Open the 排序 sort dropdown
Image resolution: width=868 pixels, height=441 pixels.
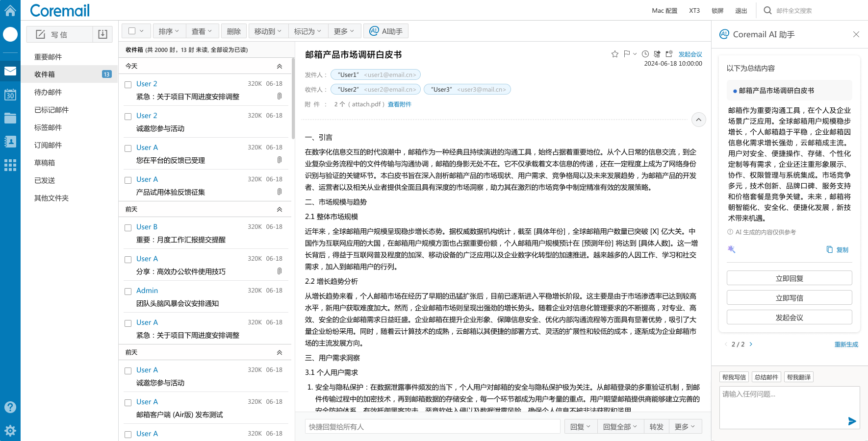169,31
